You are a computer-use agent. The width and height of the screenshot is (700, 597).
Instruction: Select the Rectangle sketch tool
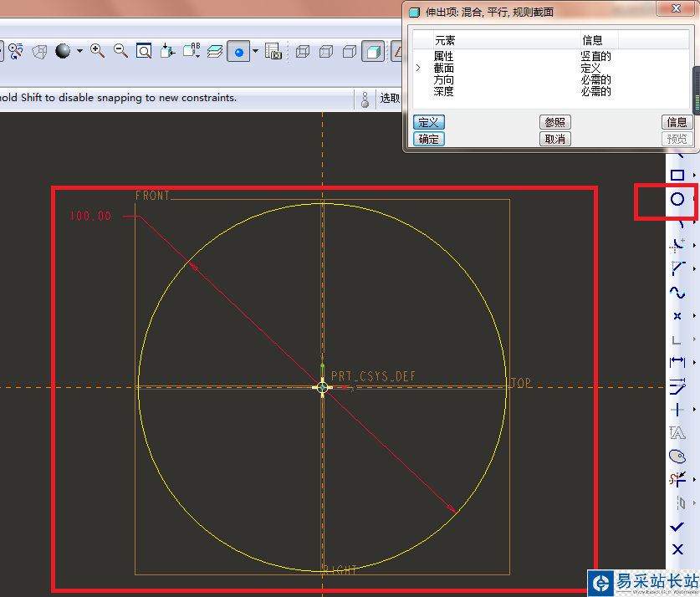(677, 176)
